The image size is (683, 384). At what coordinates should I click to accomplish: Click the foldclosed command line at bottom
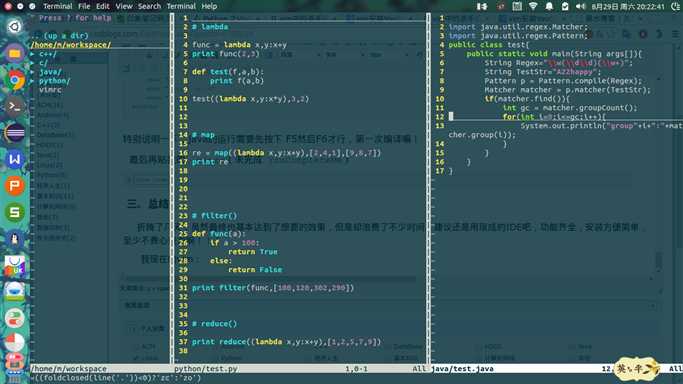point(115,378)
